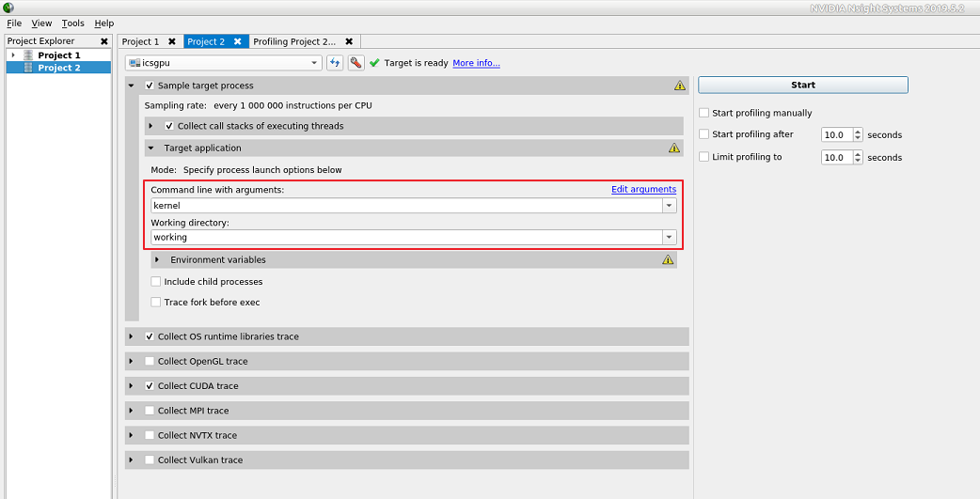This screenshot has height=499, width=980.
Task: Expand Collect OS runtime libraries trace section
Action: (x=132, y=336)
